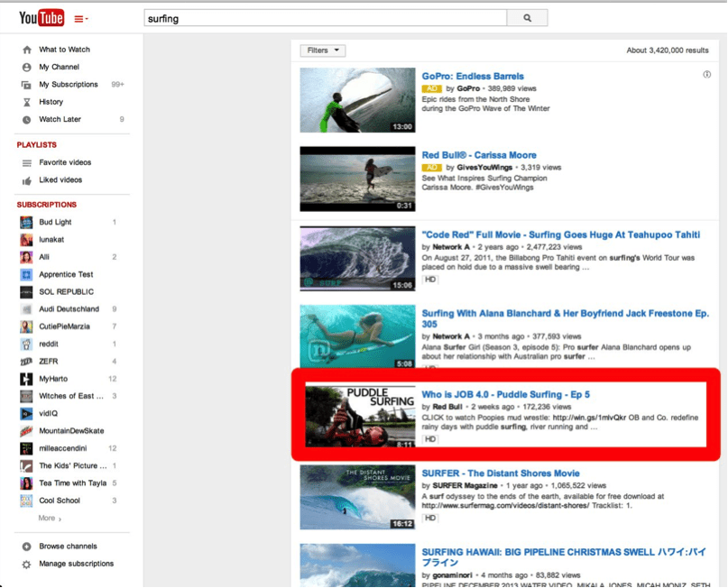Open Watch Later list
Viewport: 728px width, 588px height.
(60, 119)
